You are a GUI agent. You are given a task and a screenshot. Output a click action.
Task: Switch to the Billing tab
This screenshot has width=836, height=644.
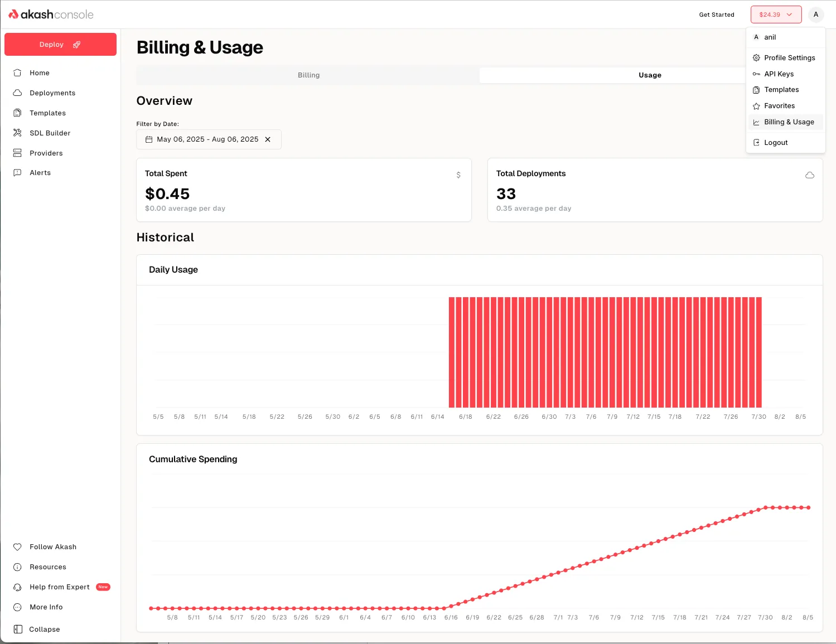point(308,75)
